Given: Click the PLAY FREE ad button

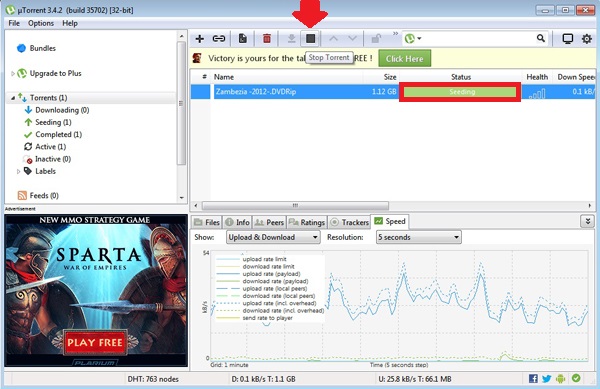Looking at the screenshot, I should (95, 342).
